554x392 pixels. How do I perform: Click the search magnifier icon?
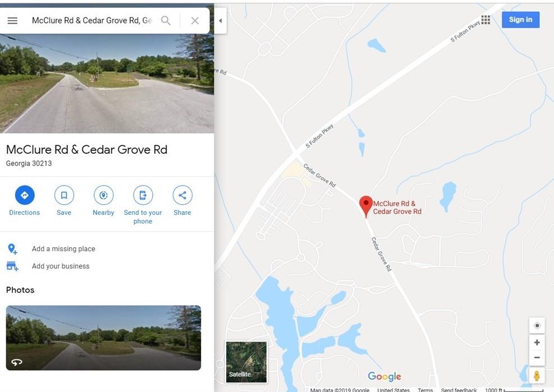[x=166, y=21]
